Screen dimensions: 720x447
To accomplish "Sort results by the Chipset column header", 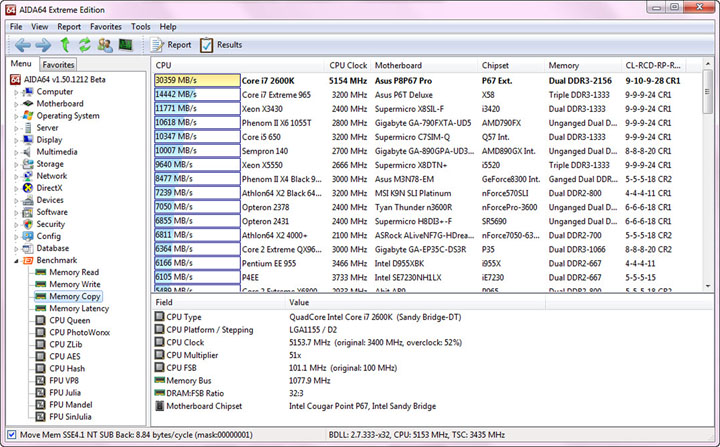I will coord(511,65).
